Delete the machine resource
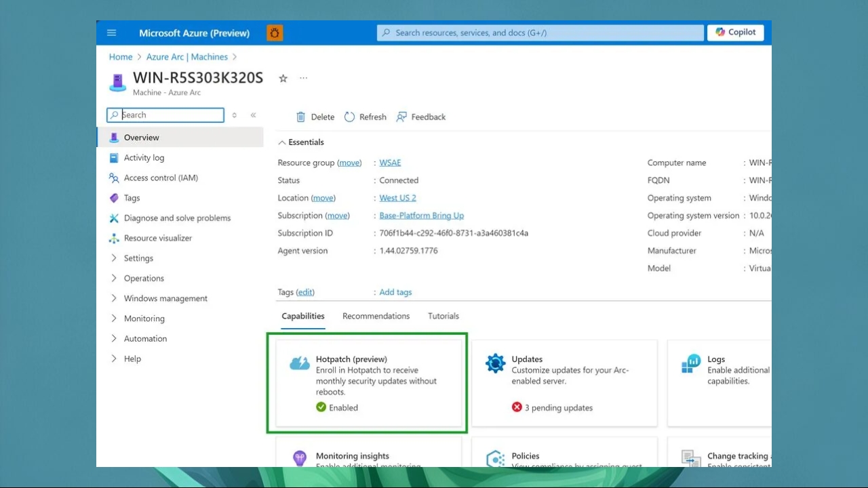Image resolution: width=868 pixels, height=488 pixels. point(315,117)
